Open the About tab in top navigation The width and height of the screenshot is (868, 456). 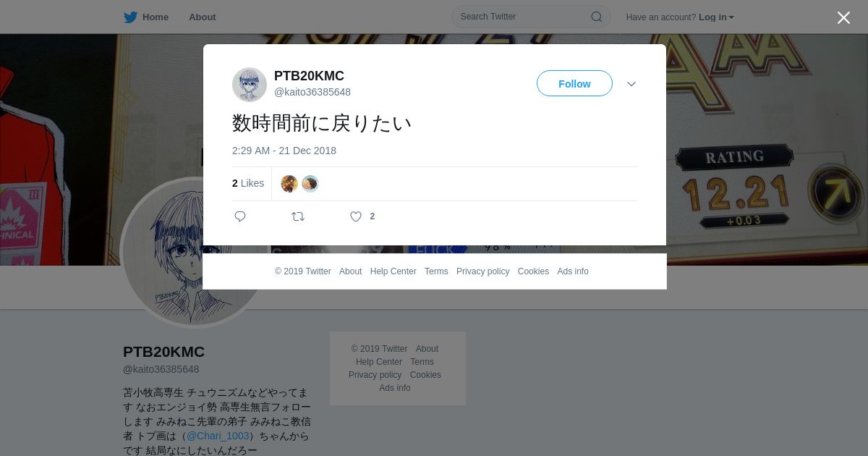pos(203,17)
